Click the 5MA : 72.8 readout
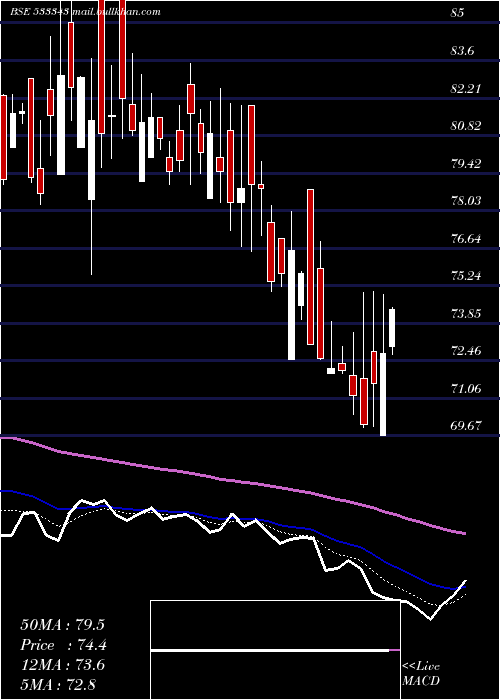Viewport: 500px width, 700px height. tap(58, 684)
